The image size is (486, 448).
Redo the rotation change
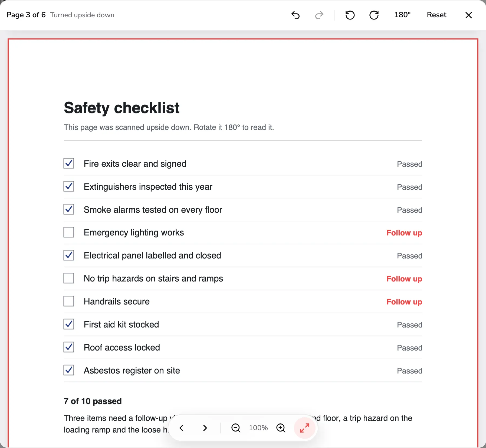click(319, 15)
